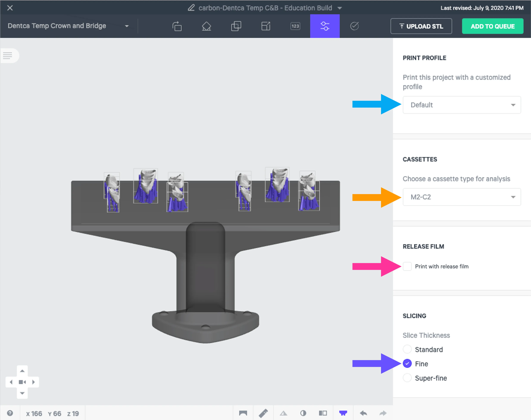This screenshot has width=531, height=420.
Task: Toggle the arch cross-section view icon
Action: [243, 413]
